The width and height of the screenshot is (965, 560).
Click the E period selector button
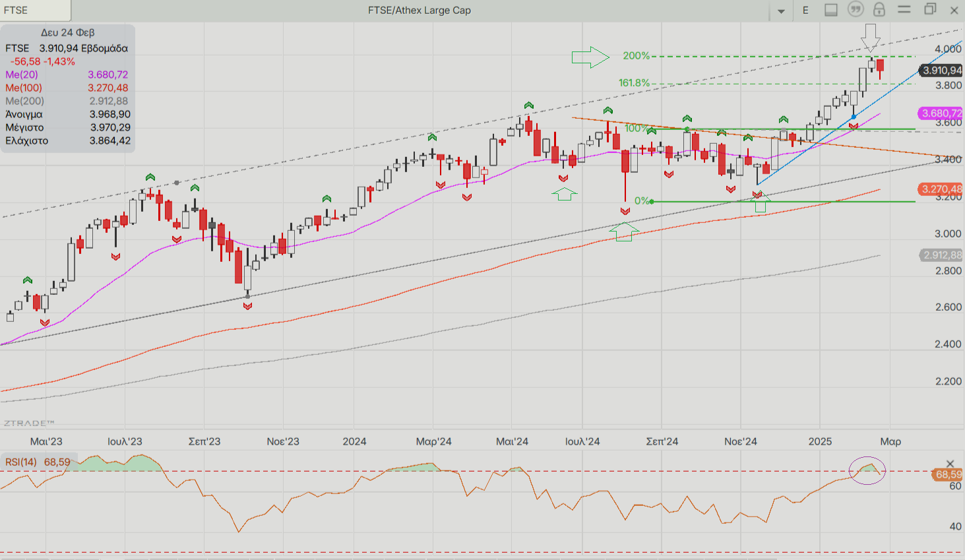pyautogui.click(x=805, y=11)
